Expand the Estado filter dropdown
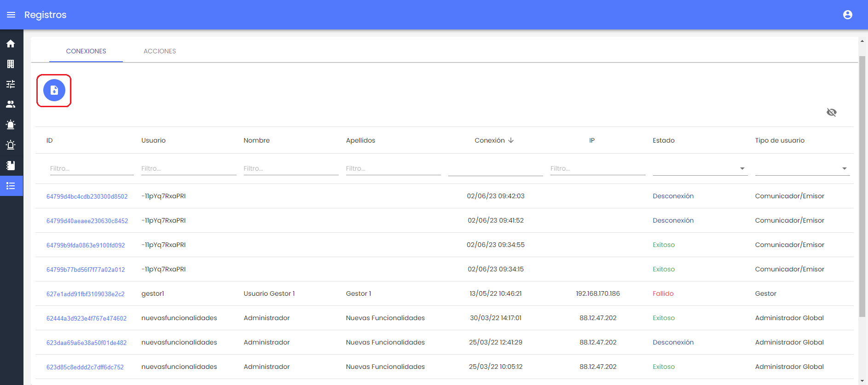The width and height of the screenshot is (868, 385). point(742,168)
